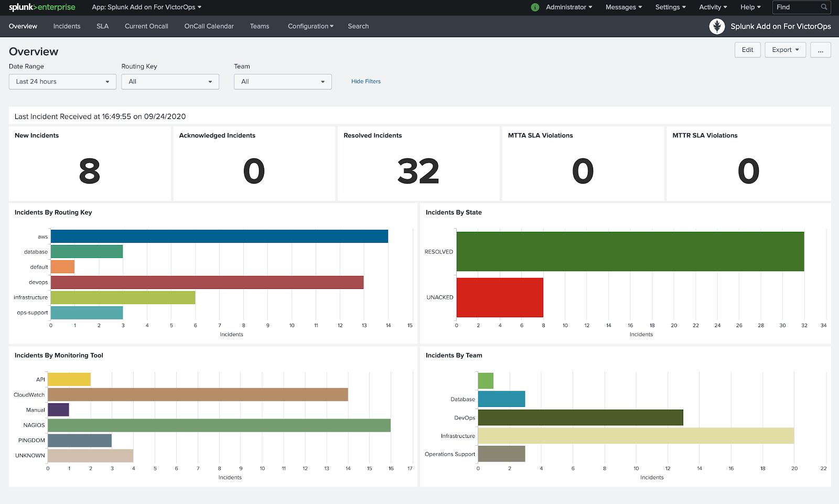Click the Splunk enterprise logo
This screenshot has height=504, width=839.
pyautogui.click(x=42, y=7)
